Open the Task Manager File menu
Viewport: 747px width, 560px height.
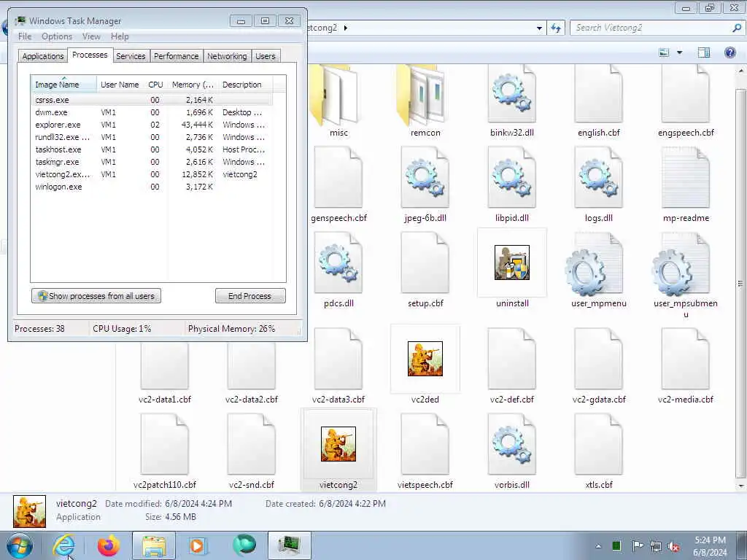coord(25,36)
